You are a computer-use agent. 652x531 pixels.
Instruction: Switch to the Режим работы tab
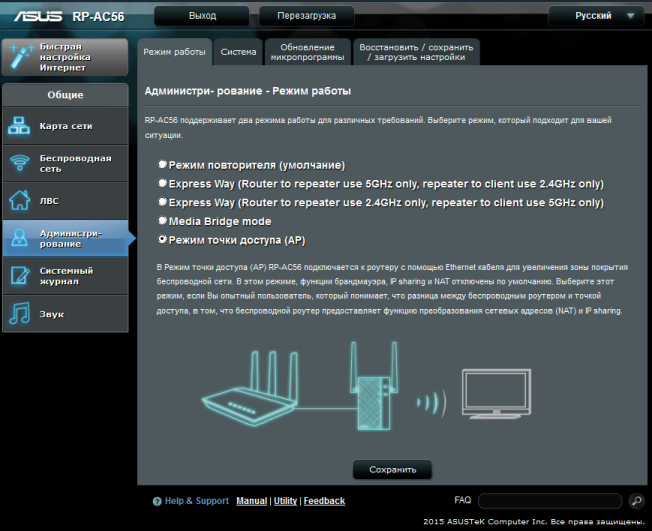[174, 52]
